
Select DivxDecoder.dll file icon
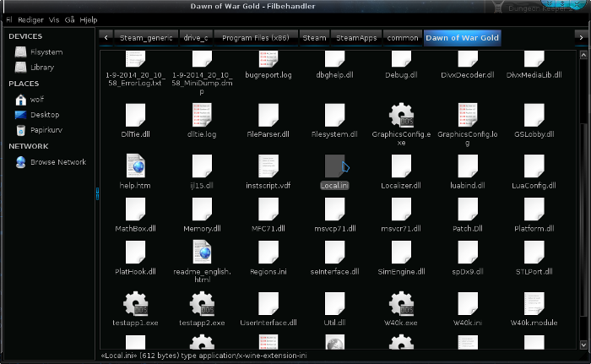[x=468, y=59]
